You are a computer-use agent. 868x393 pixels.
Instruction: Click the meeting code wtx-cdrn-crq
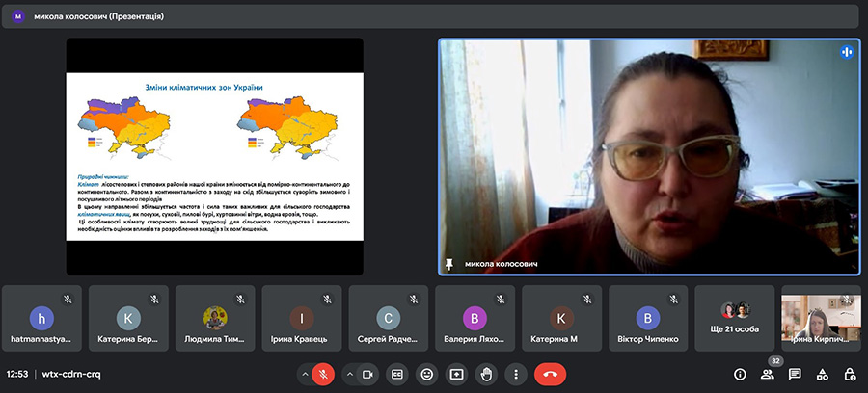71,374
